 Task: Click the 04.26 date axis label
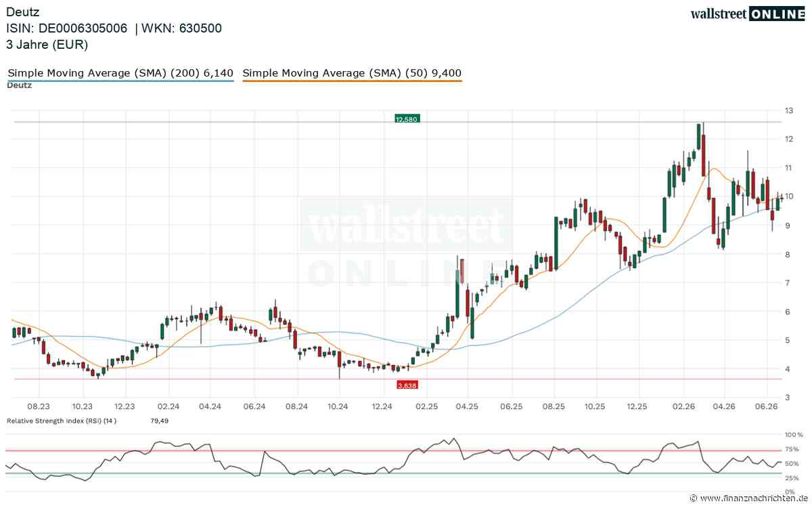pos(723,406)
